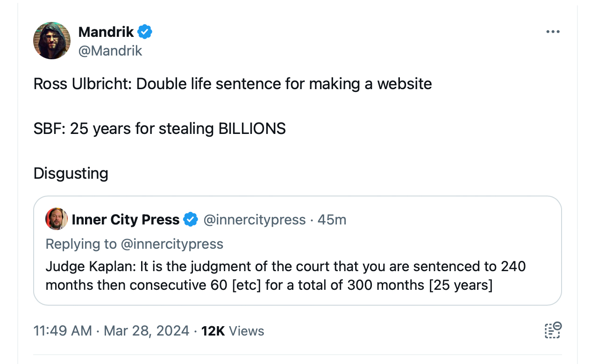The width and height of the screenshot is (598, 364).
Task: Click the word "Disgusting" in tweet
Action: (x=71, y=174)
